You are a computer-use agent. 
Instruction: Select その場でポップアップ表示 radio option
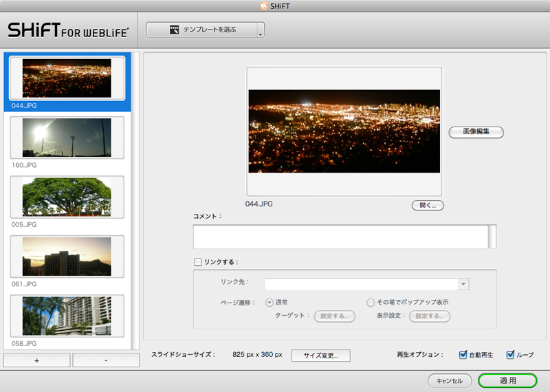point(371,302)
